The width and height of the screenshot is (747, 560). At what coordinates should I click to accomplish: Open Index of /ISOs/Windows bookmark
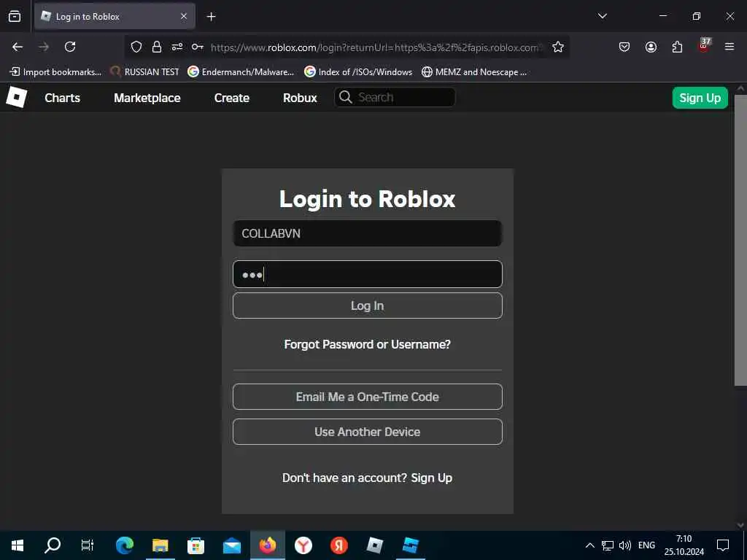358,72
